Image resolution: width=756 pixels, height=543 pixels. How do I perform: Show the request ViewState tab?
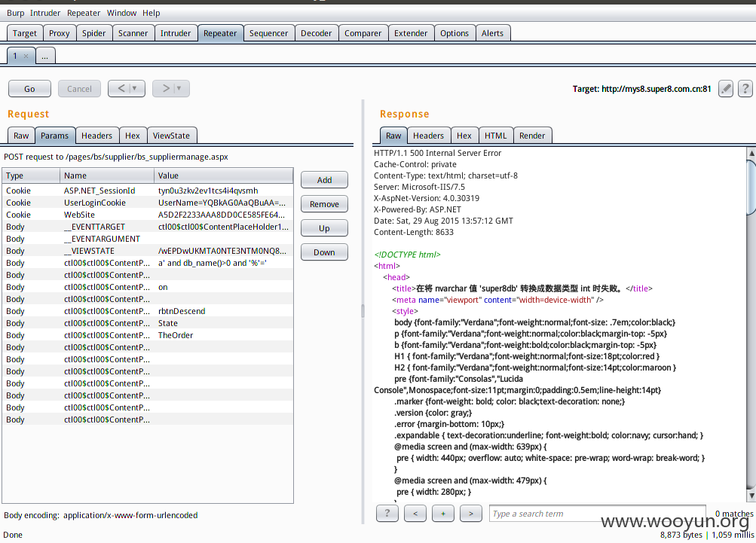click(x=172, y=136)
